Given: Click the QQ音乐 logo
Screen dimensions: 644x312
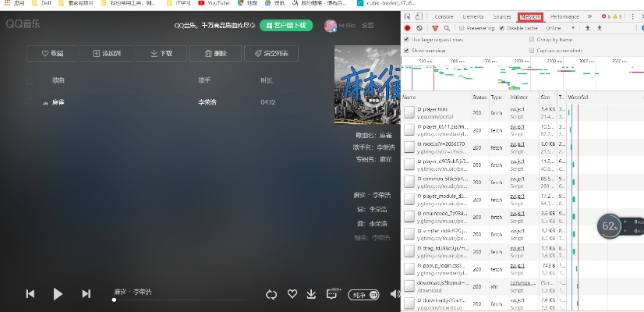Looking at the screenshot, I should [x=23, y=24].
